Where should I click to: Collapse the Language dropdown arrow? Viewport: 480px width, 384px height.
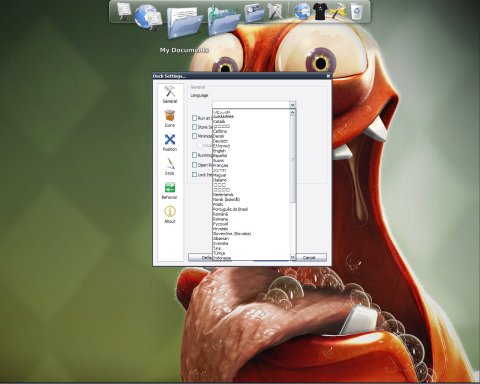[x=292, y=105]
